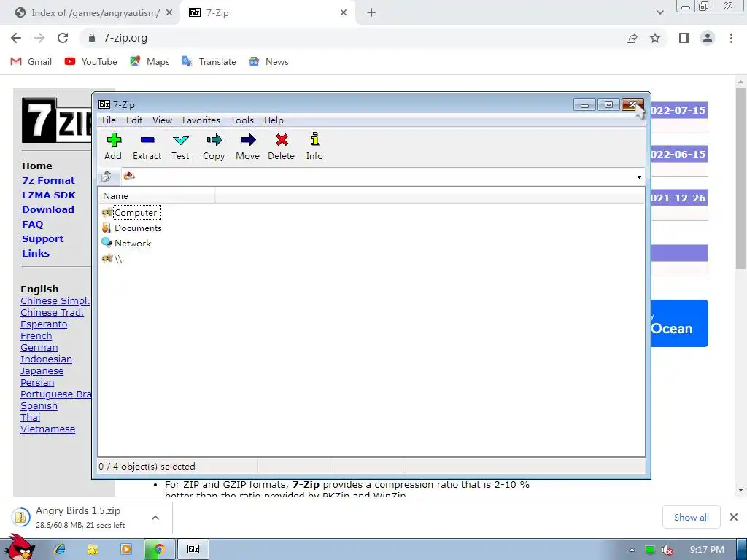Open Internet Explorer from the taskbar
Screen dimensions: 747x560
(x=60, y=549)
